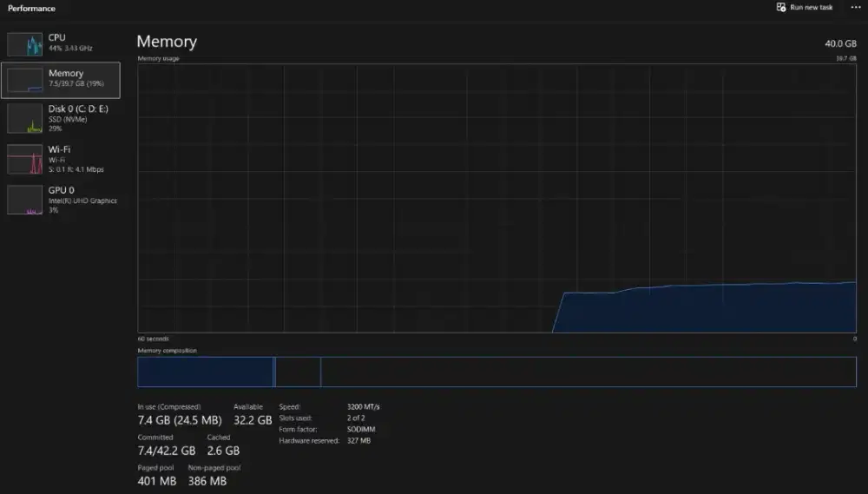Viewport: 868px width, 494px height.
Task: Click the Cached 2.6 GB value
Action: tap(223, 451)
